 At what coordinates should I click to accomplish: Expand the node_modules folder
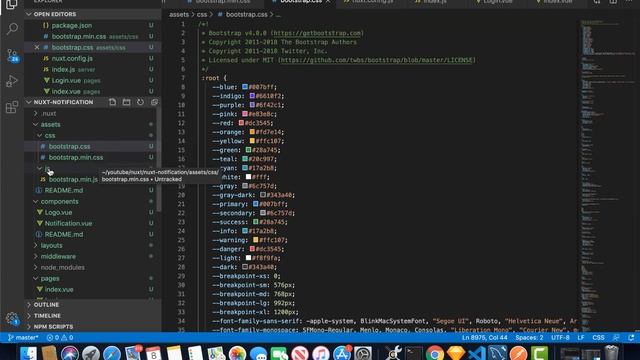click(62, 267)
